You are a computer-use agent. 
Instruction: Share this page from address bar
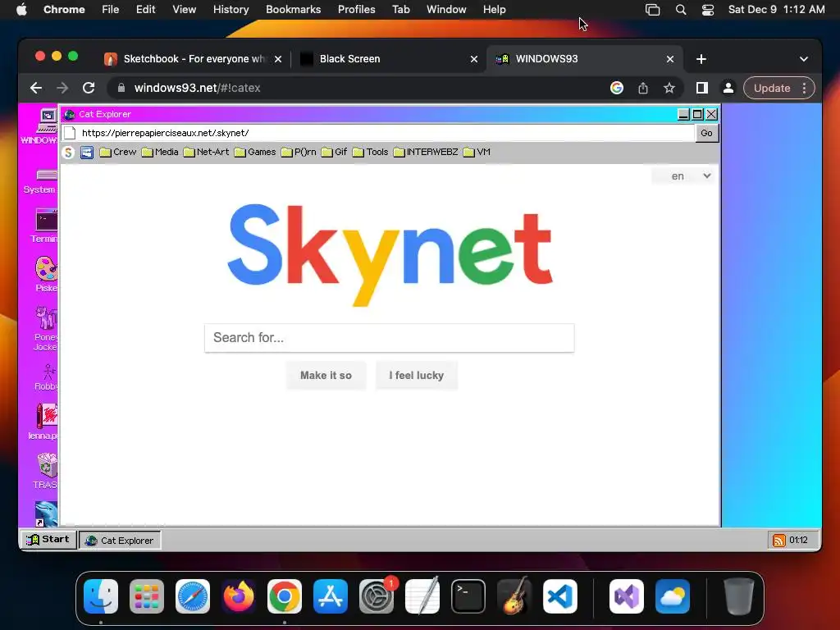pos(643,88)
